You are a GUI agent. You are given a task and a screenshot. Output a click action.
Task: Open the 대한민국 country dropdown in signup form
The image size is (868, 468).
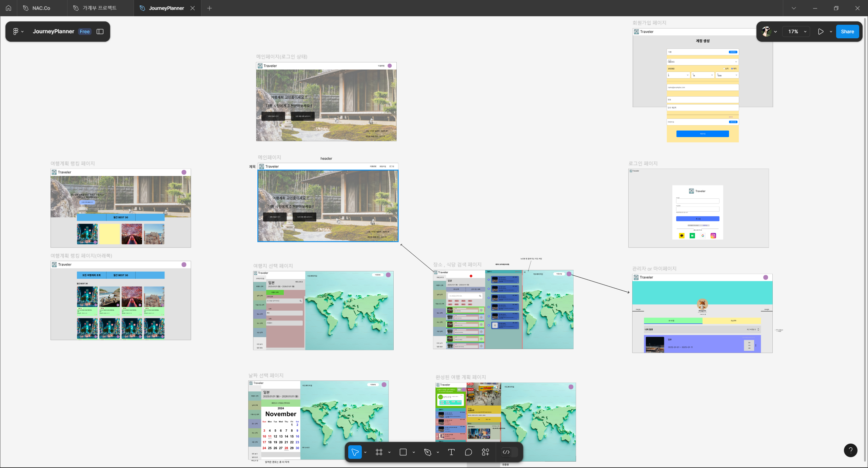coord(703,62)
